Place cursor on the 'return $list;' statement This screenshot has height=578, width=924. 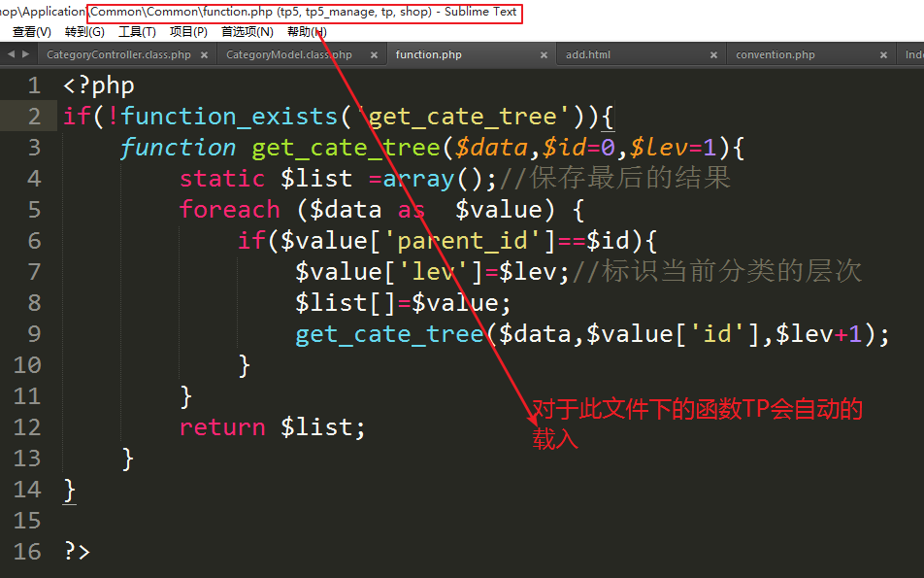(x=272, y=427)
